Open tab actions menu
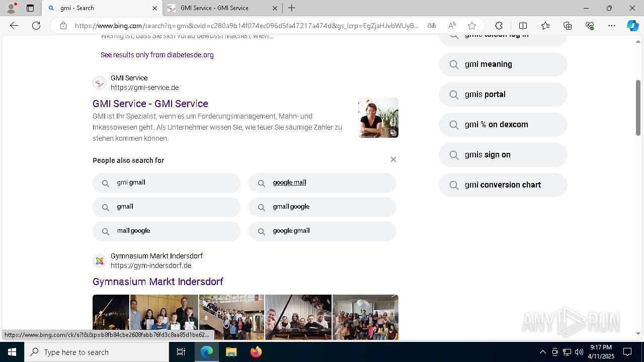644x362 pixels. point(30,8)
